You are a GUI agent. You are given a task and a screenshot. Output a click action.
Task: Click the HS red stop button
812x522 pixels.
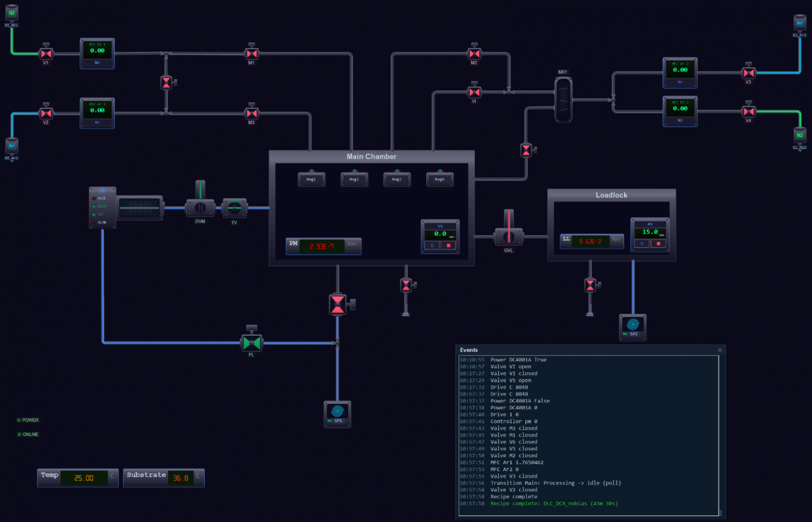(x=658, y=244)
